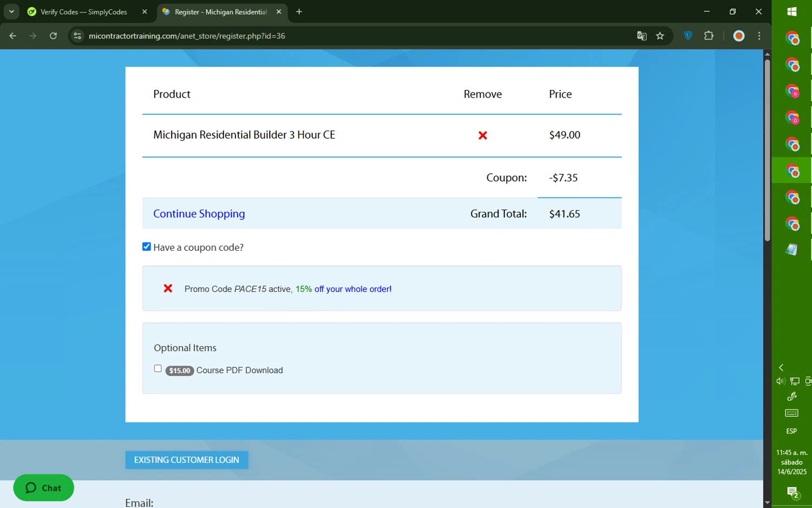Open the browser profile avatar
The image size is (812, 508).
pos(739,36)
